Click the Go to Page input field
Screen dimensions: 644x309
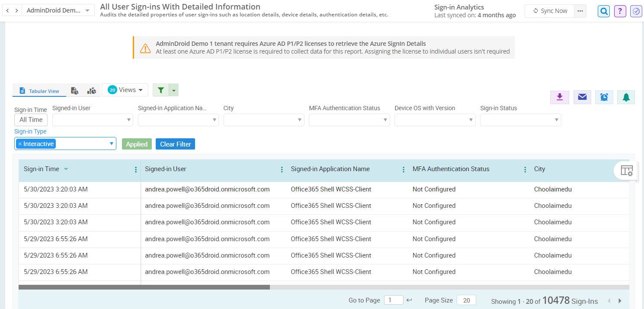click(394, 300)
